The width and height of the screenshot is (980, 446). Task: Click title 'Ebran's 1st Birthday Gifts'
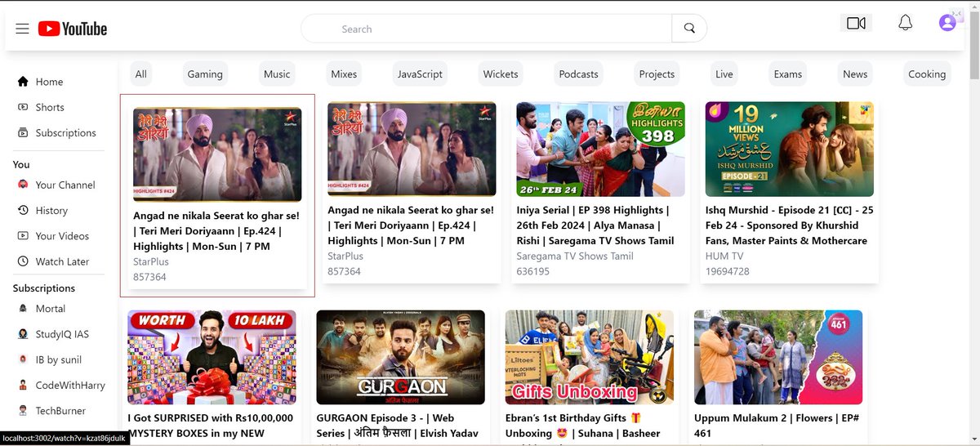[x=583, y=426]
